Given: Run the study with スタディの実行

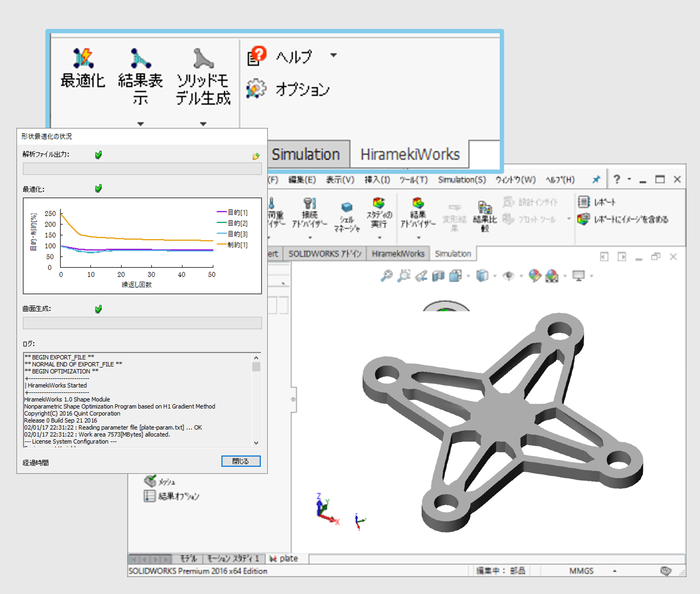Looking at the screenshot, I should tap(379, 204).
